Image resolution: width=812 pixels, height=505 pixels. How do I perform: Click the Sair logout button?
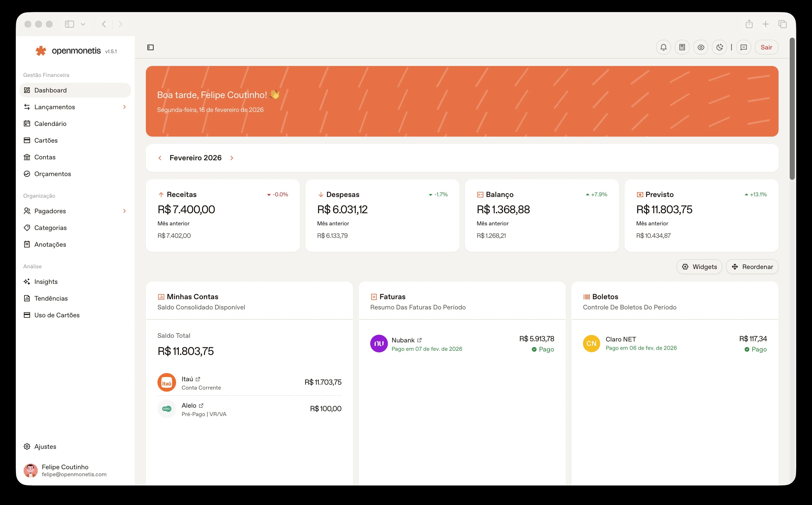(766, 47)
